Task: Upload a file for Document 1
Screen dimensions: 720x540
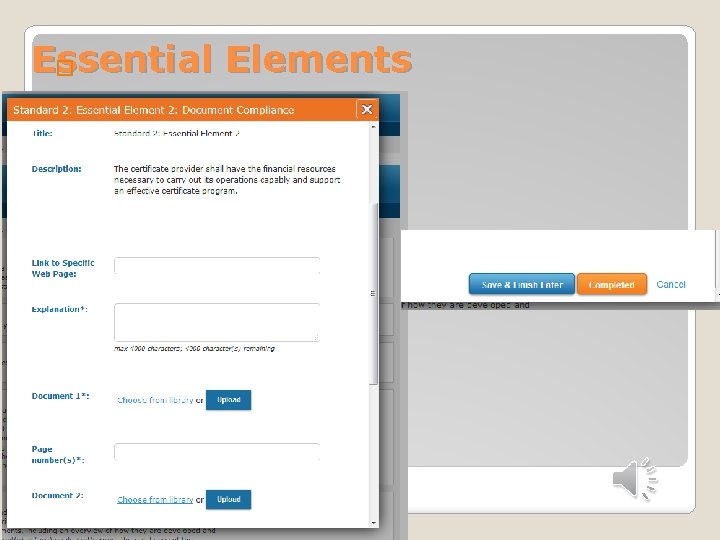Action: 228,400
